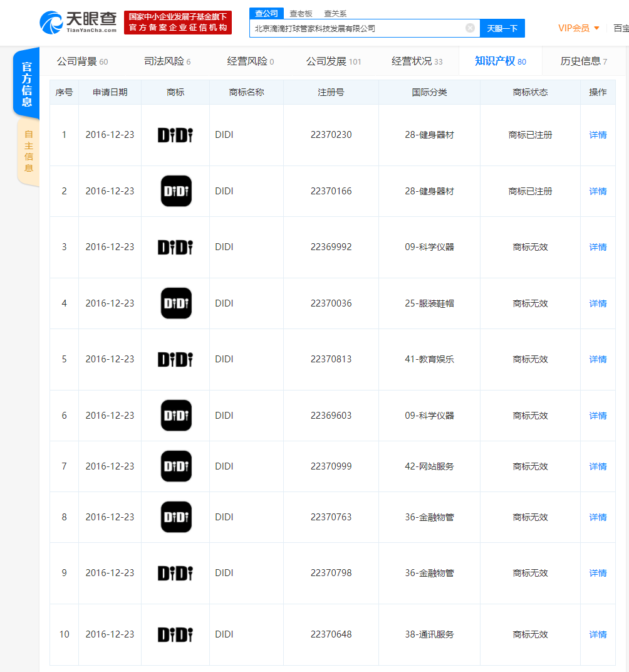Open the 历史信息 tab
This screenshot has width=629, height=672.
pos(584,61)
